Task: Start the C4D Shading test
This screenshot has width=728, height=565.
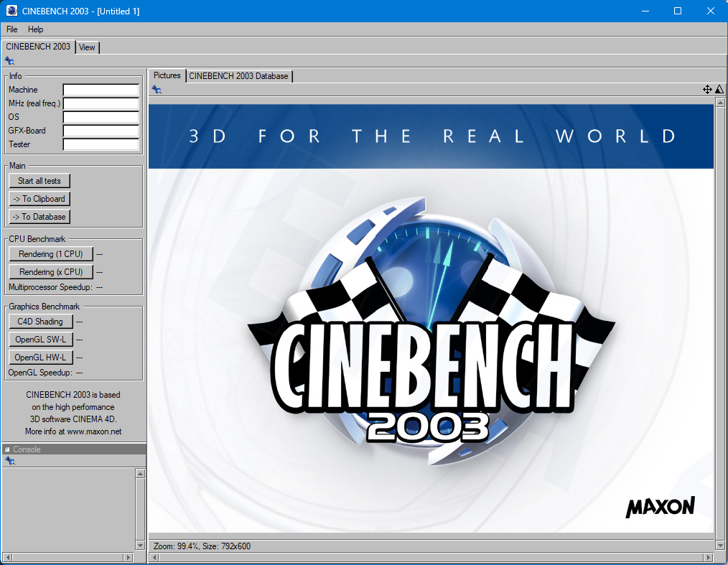Action: (x=40, y=322)
